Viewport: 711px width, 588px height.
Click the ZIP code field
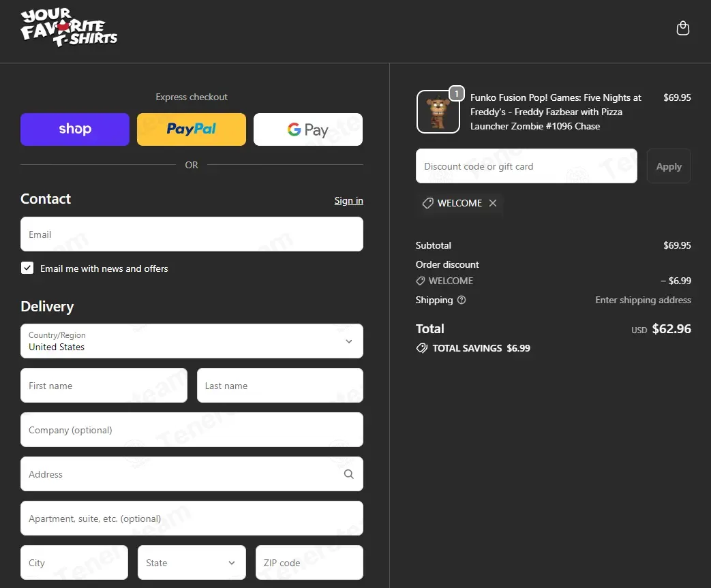tap(309, 562)
